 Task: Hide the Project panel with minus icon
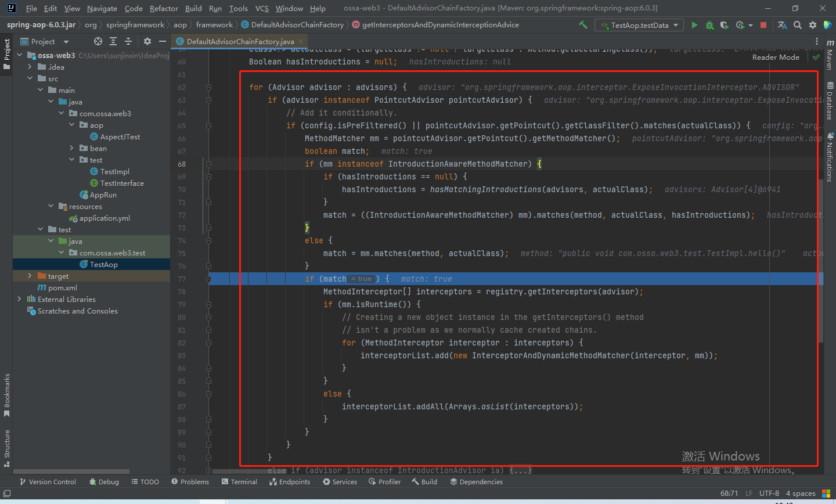coord(163,41)
